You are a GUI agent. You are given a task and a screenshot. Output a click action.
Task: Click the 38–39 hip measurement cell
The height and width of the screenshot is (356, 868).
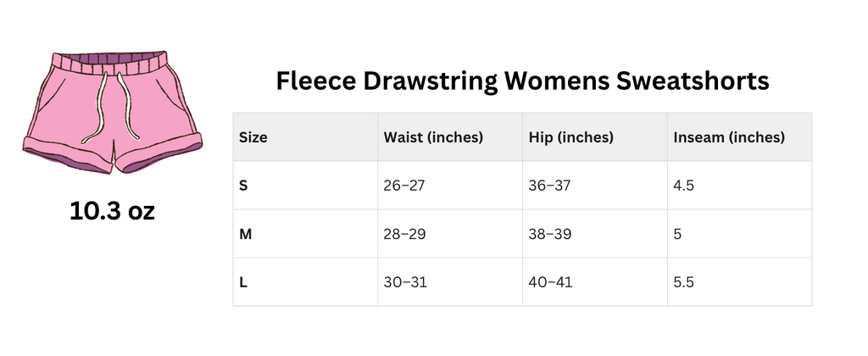550,233
